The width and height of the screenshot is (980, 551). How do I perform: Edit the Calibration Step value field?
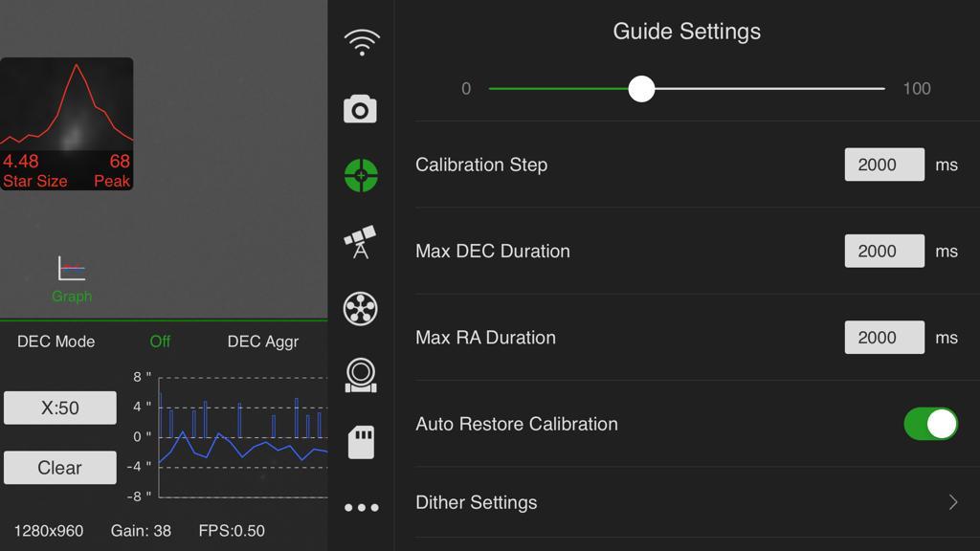click(x=884, y=165)
